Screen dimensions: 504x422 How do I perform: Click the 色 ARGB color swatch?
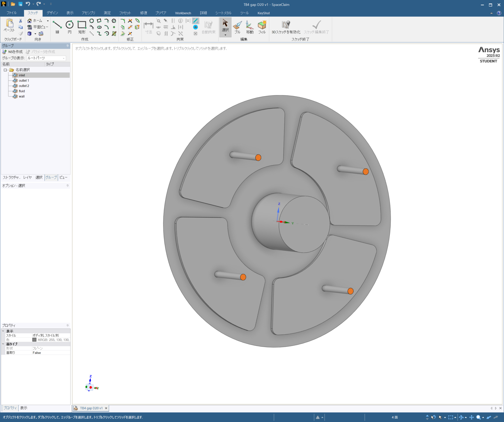click(34, 340)
